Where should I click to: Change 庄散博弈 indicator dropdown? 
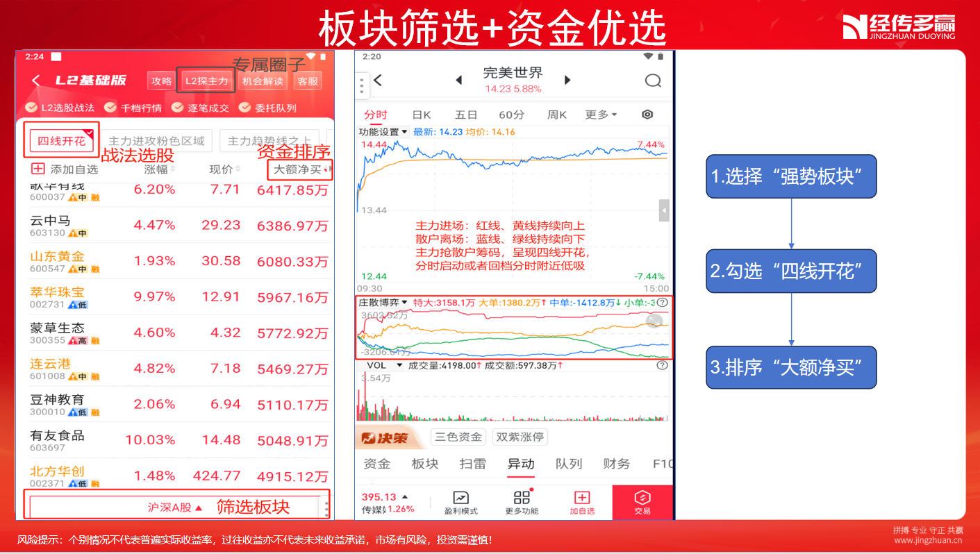[x=383, y=303]
